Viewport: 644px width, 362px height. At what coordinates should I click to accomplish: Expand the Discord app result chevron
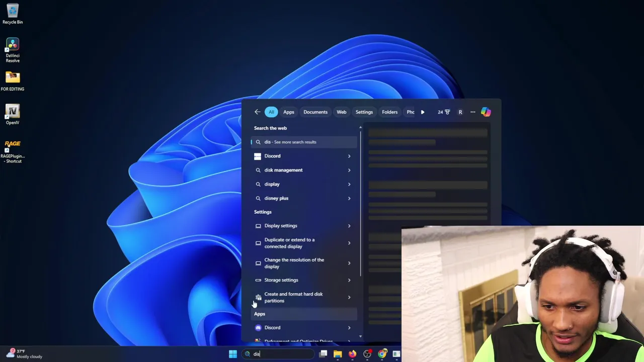(349, 327)
